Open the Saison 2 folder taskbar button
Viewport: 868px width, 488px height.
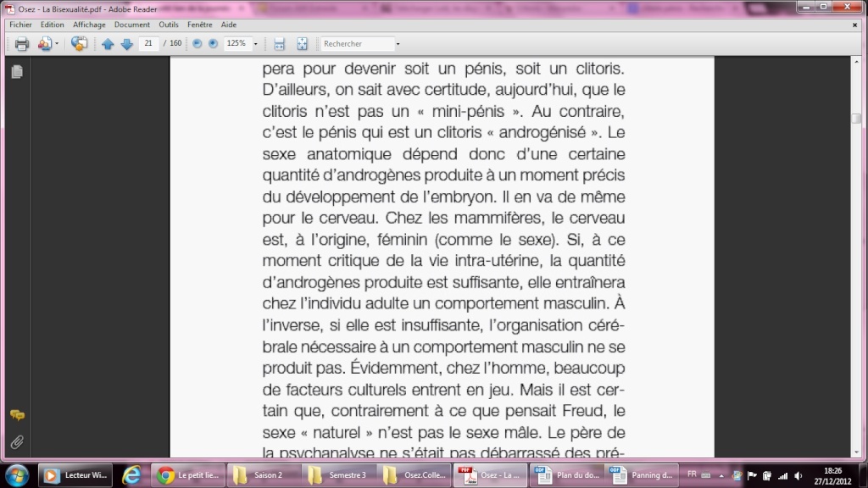click(263, 475)
